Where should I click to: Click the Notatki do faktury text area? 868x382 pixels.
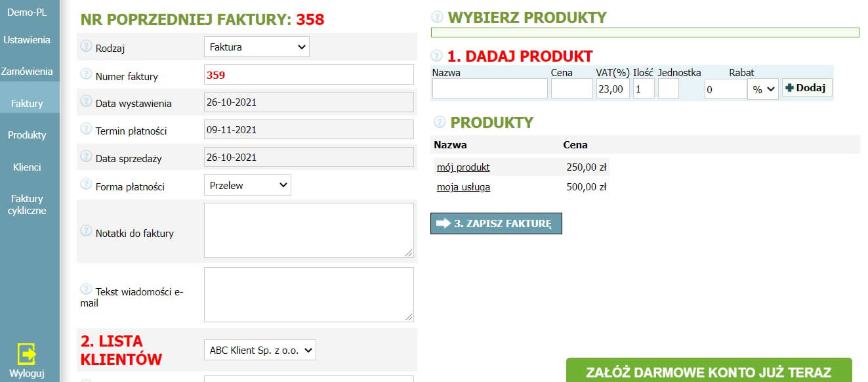(309, 230)
